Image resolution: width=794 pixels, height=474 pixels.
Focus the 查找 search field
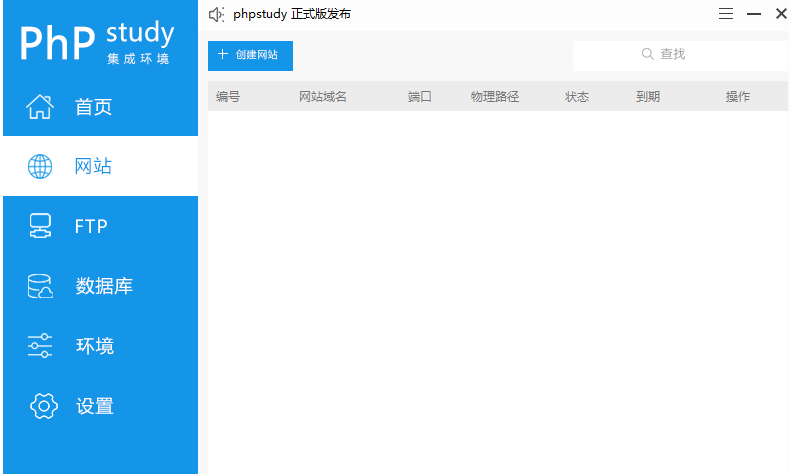click(680, 55)
